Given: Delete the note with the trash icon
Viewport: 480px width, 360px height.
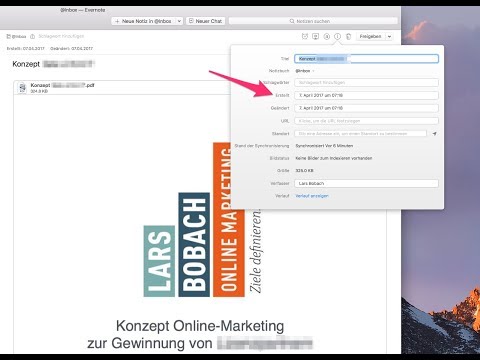Looking at the screenshot, I should coord(348,36).
